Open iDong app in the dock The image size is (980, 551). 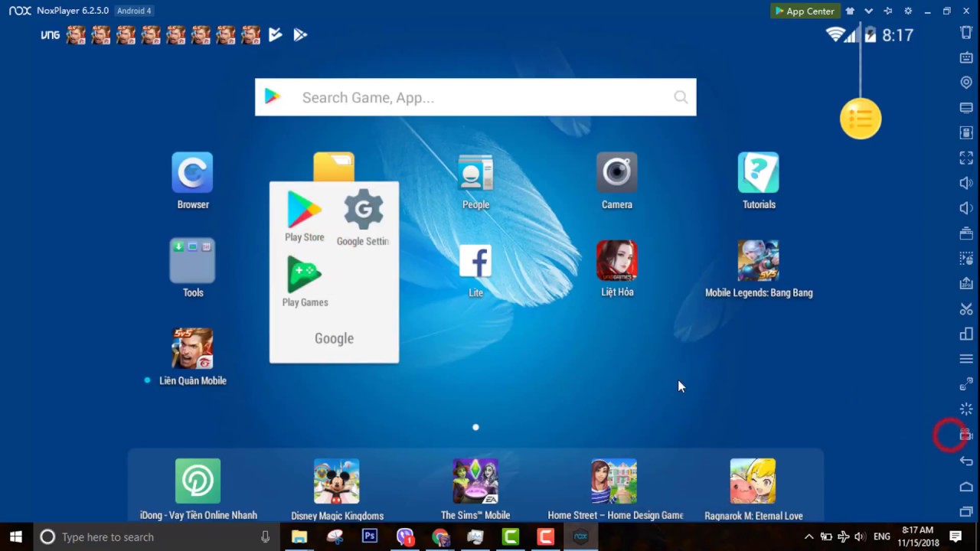pos(198,481)
